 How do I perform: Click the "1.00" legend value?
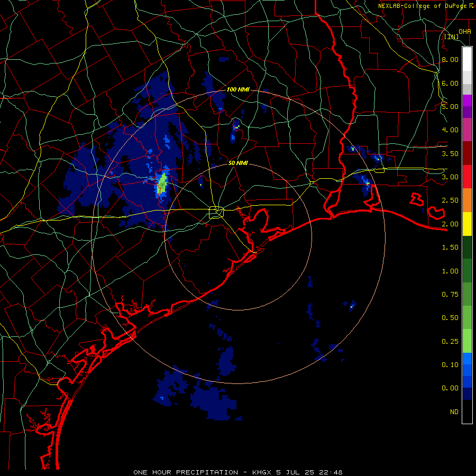450,271
